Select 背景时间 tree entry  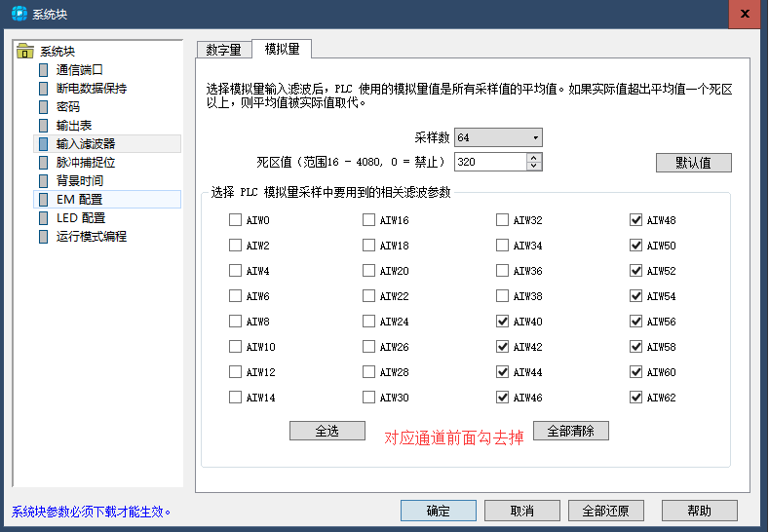pyautogui.click(x=80, y=181)
